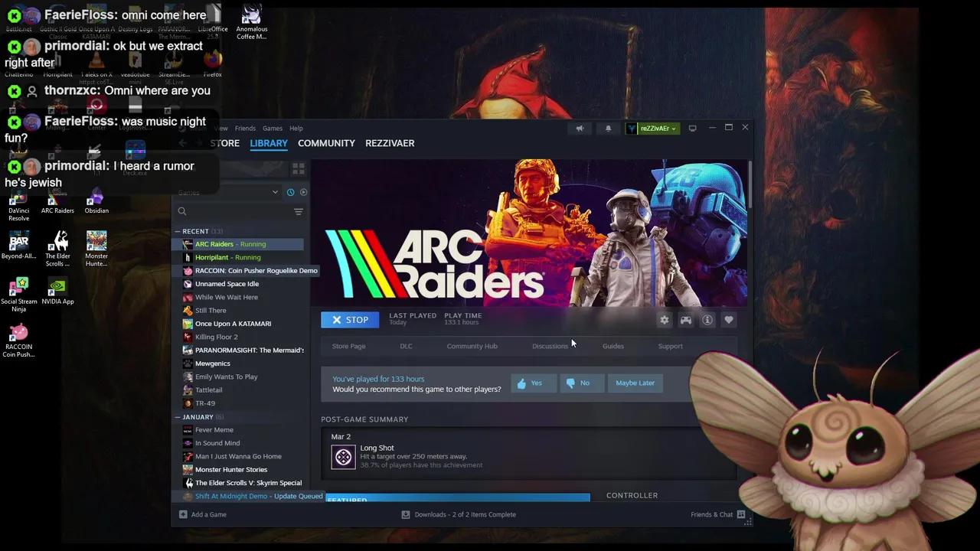Open Steam notifications bell
980x551 pixels.
[608, 129]
